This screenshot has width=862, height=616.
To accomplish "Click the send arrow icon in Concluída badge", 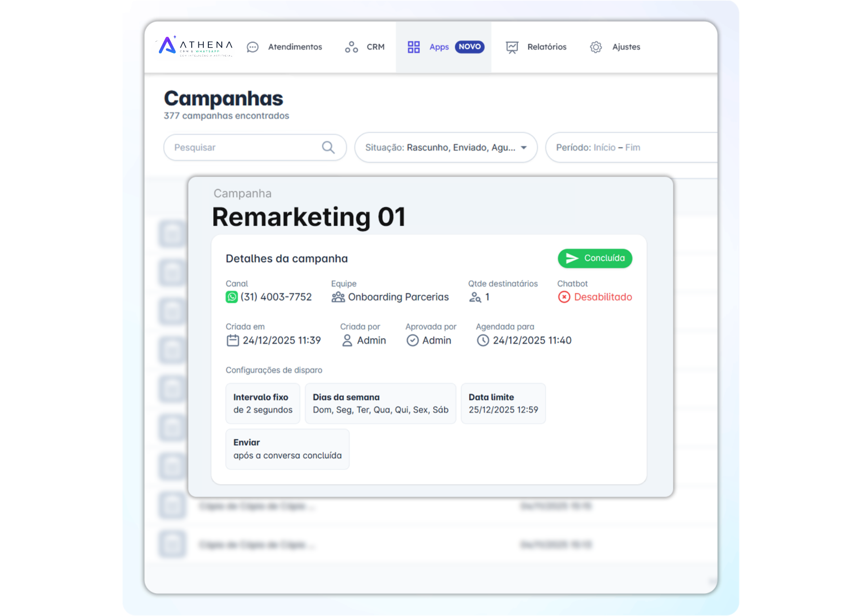I will coord(572,258).
